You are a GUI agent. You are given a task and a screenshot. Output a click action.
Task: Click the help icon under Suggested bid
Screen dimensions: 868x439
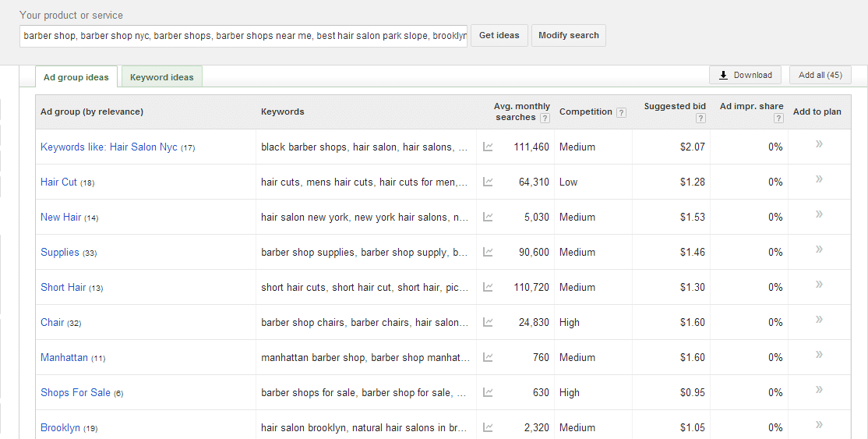pos(700,118)
